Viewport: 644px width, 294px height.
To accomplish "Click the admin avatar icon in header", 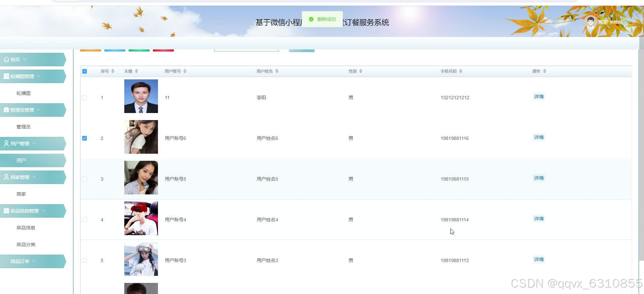I will 590,22.
